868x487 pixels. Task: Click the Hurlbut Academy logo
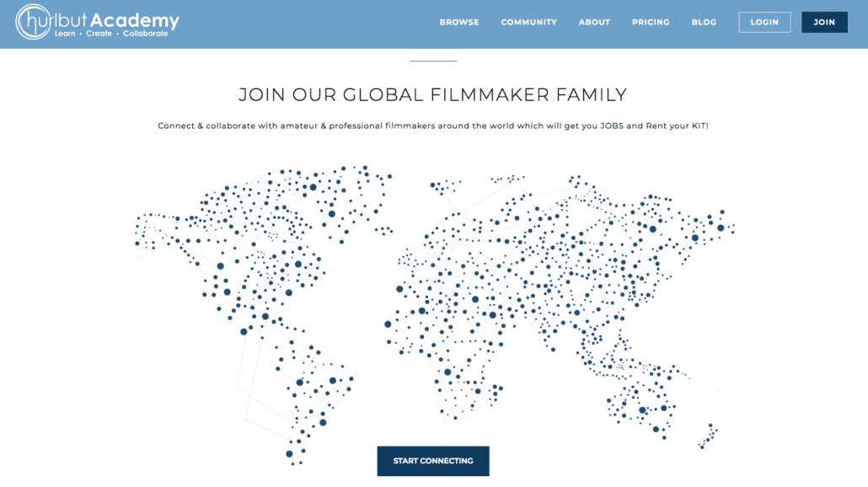click(x=98, y=22)
